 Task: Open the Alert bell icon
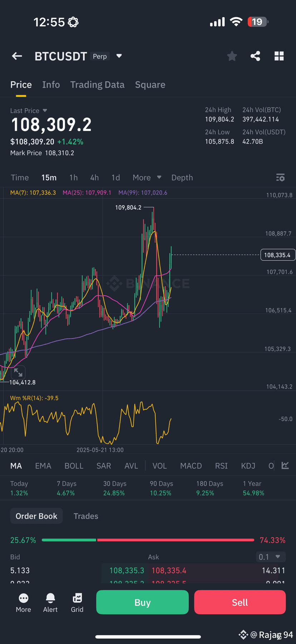point(50,602)
